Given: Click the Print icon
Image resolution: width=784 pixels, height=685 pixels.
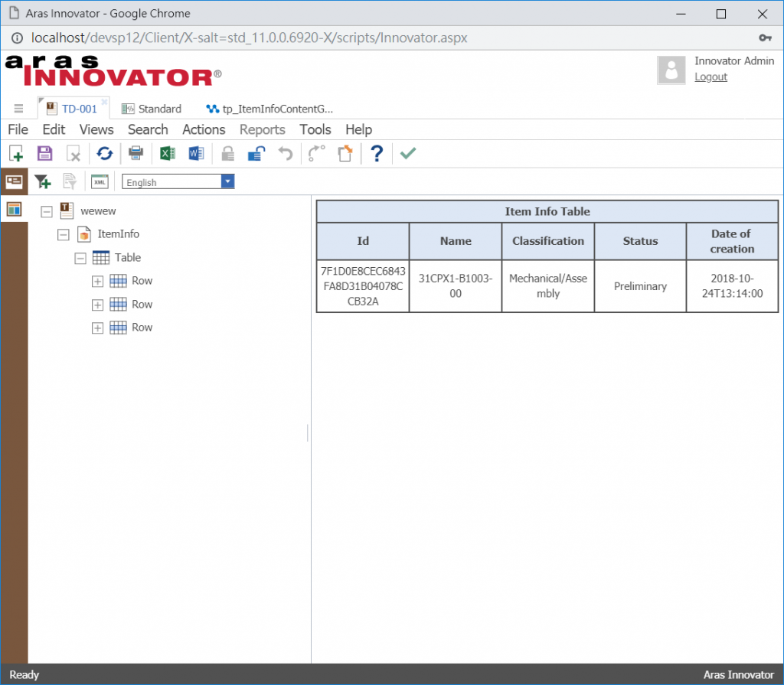Looking at the screenshot, I should click(x=136, y=153).
